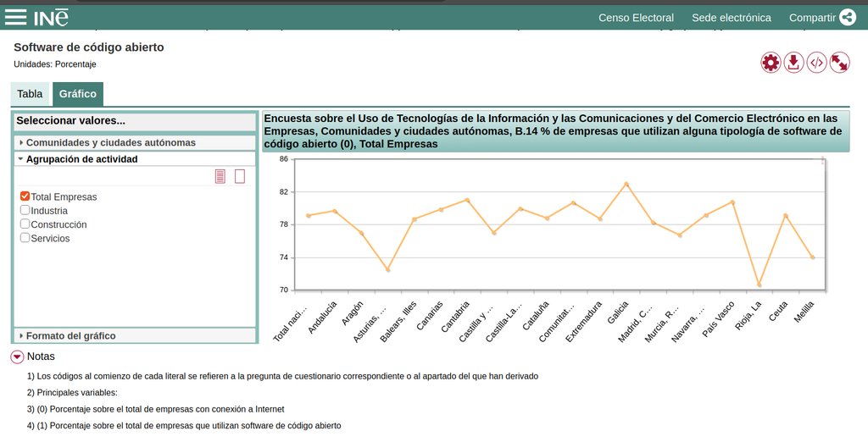The height and width of the screenshot is (442, 868).
Task: Click the País Vasco data point
Action: click(732, 202)
